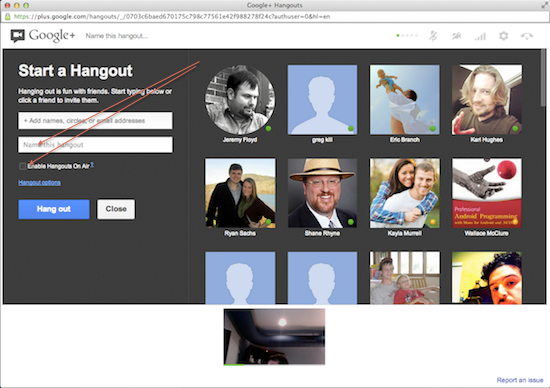Screen dimensions: 550x388
Task: Open the settings gear icon
Action: 504,36
